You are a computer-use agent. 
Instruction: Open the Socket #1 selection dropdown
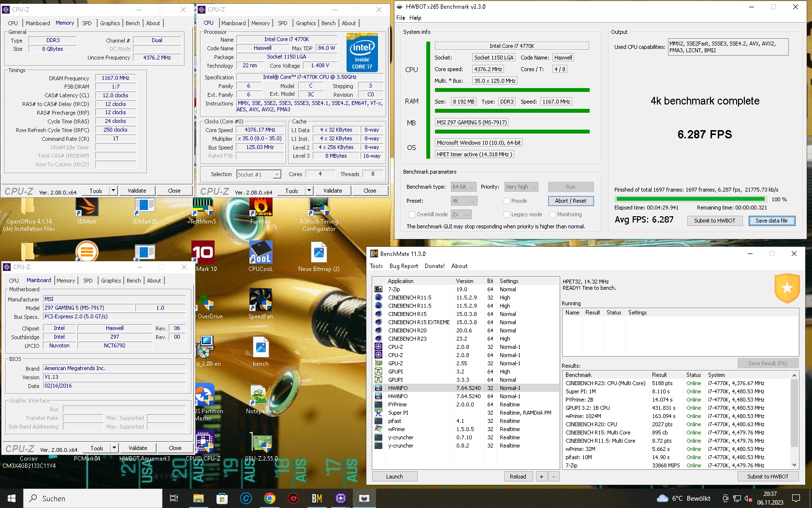coord(259,174)
